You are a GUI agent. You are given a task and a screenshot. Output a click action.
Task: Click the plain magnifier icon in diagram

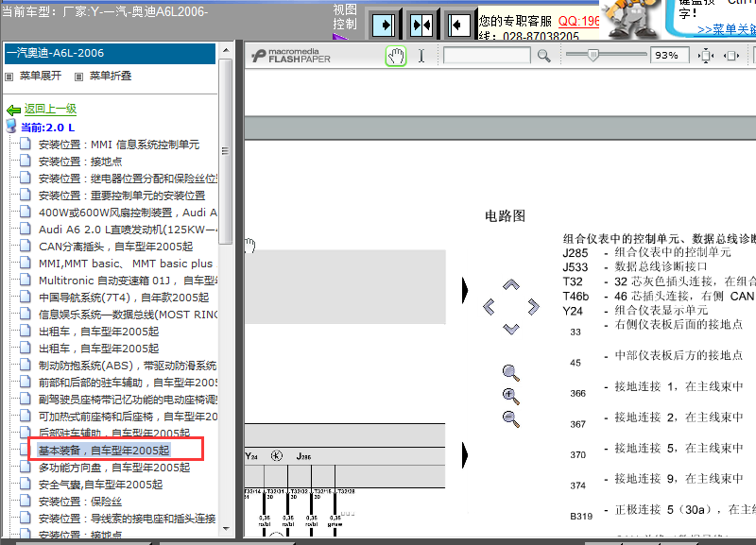coord(510,372)
